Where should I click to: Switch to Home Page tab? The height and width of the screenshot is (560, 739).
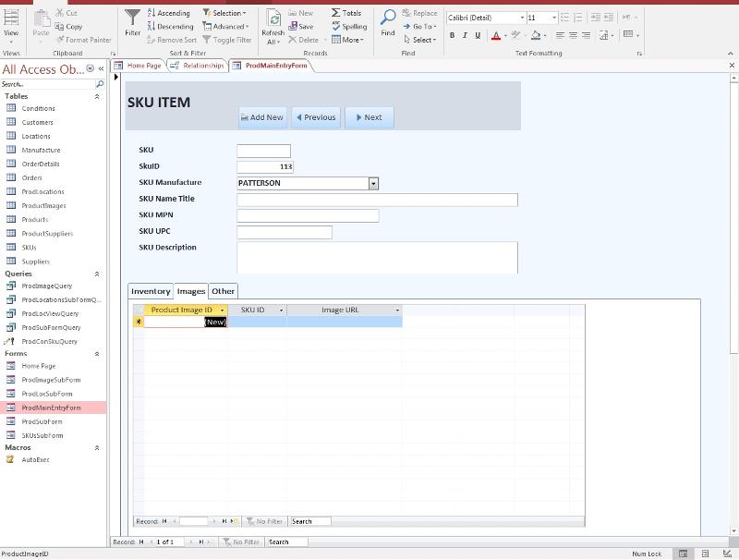(x=139, y=66)
